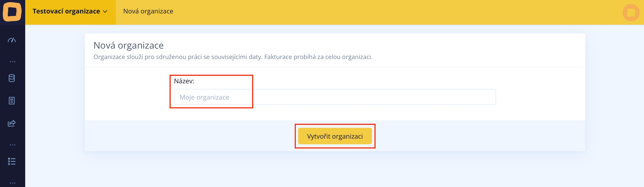Screen dimensions: 644x187
Task: Open the export share arrow icon
Action: pos(12,123)
